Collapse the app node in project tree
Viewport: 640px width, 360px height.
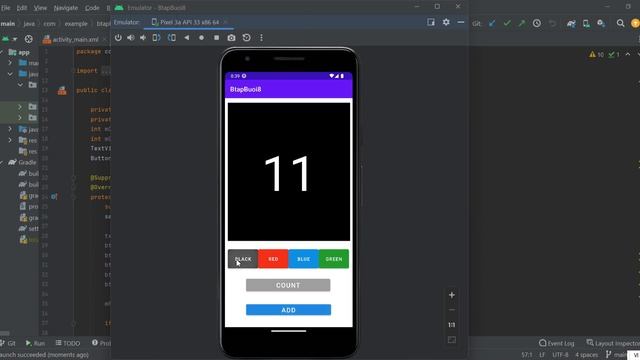[x=2, y=52]
